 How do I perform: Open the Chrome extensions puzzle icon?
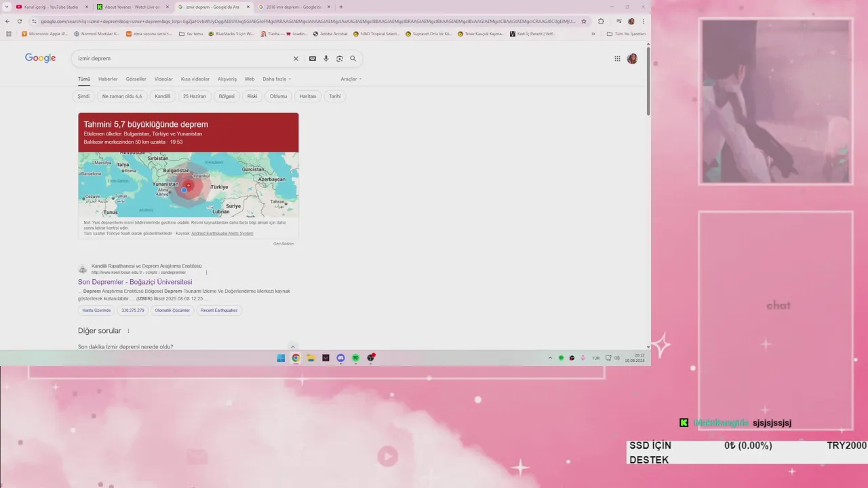601,21
